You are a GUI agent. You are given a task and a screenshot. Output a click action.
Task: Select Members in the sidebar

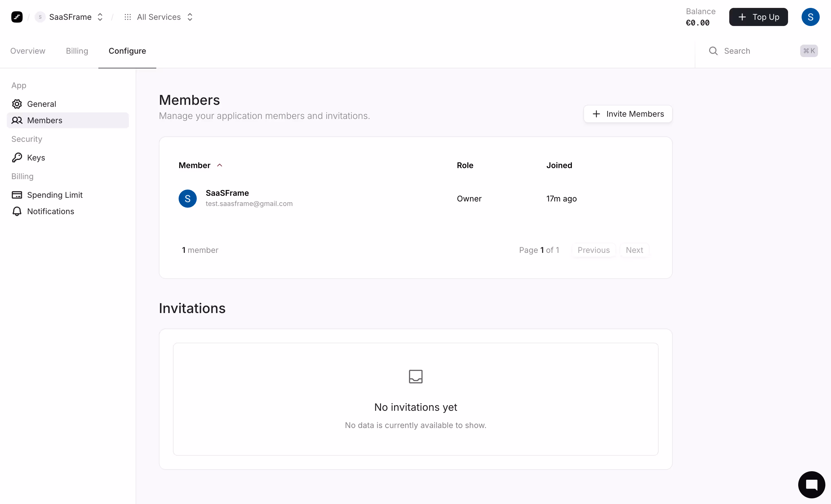click(x=45, y=120)
